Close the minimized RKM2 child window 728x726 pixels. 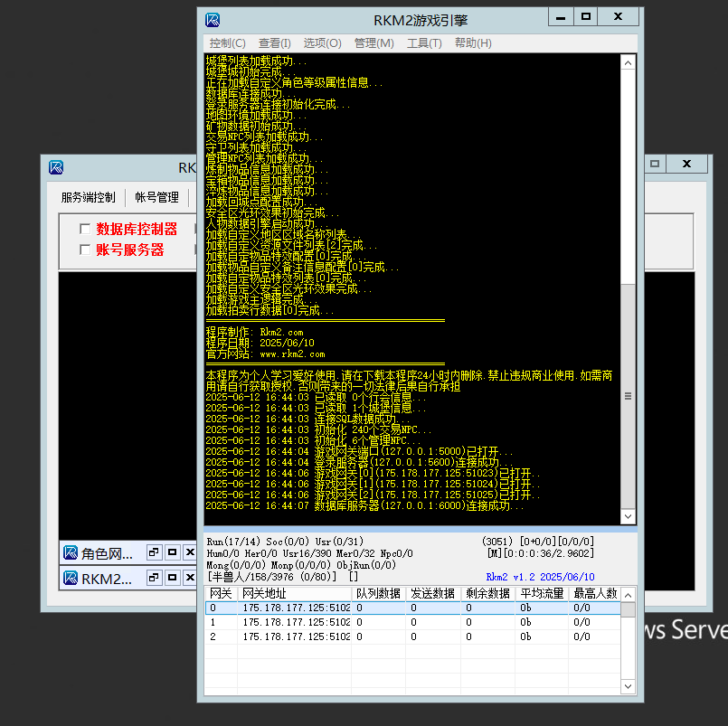point(190,578)
